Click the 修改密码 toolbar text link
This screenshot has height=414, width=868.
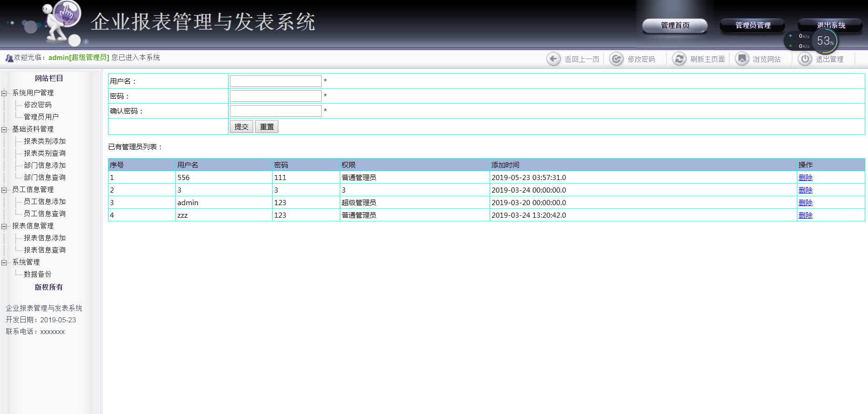[x=641, y=59]
